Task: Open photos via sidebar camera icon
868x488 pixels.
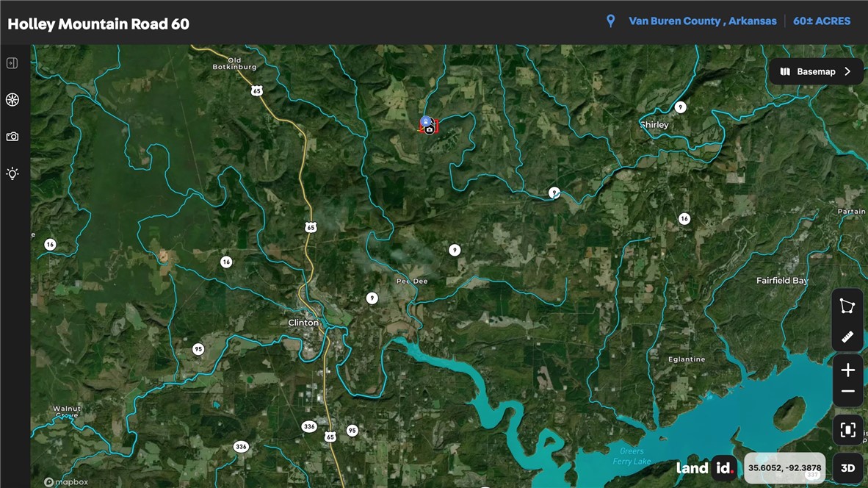Action: [x=12, y=137]
